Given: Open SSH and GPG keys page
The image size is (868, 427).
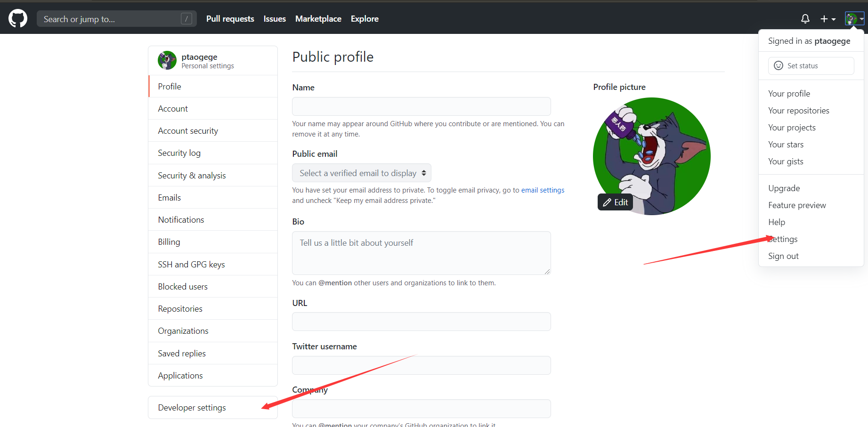Looking at the screenshot, I should click(x=213, y=264).
